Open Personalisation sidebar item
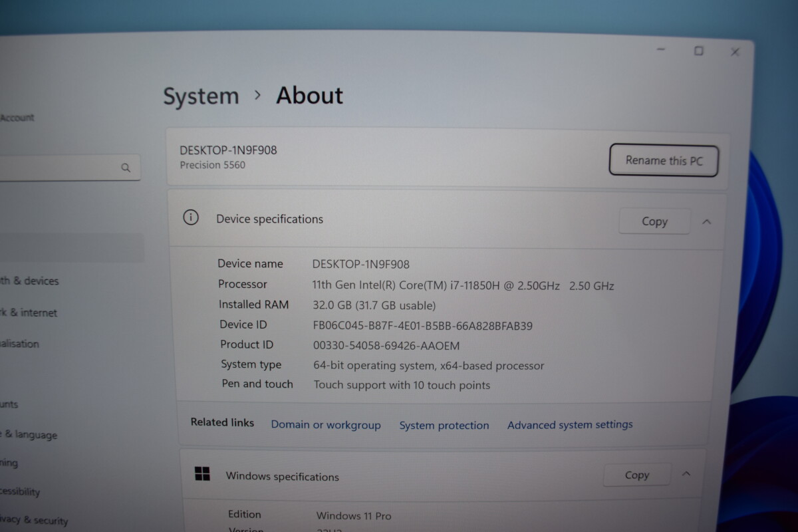 coord(19,344)
